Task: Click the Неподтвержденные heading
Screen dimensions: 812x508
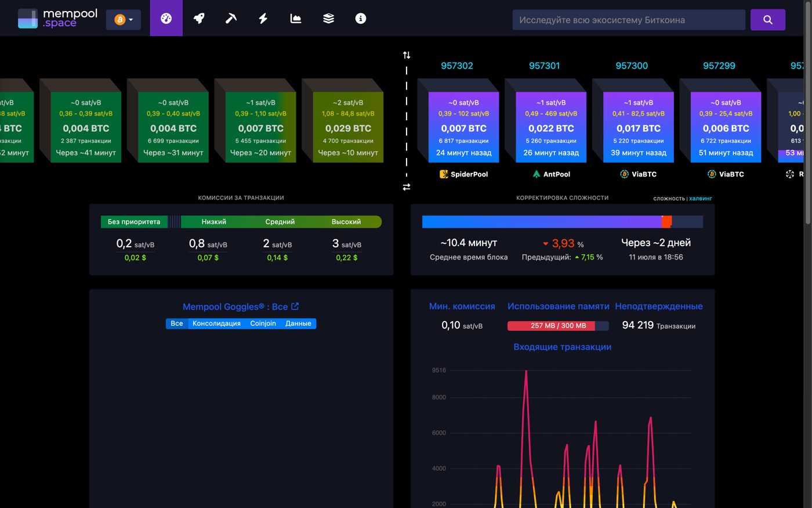Action: pyautogui.click(x=659, y=306)
